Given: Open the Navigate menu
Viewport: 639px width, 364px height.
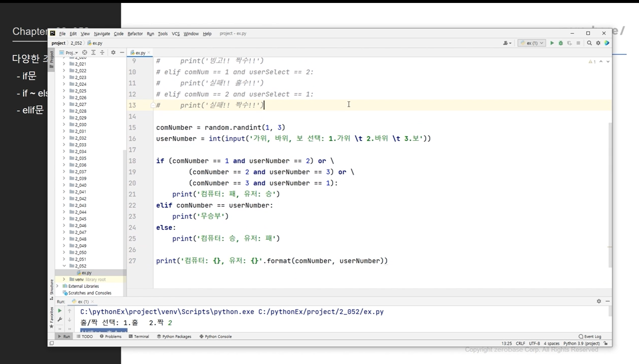Looking at the screenshot, I should [x=102, y=33].
